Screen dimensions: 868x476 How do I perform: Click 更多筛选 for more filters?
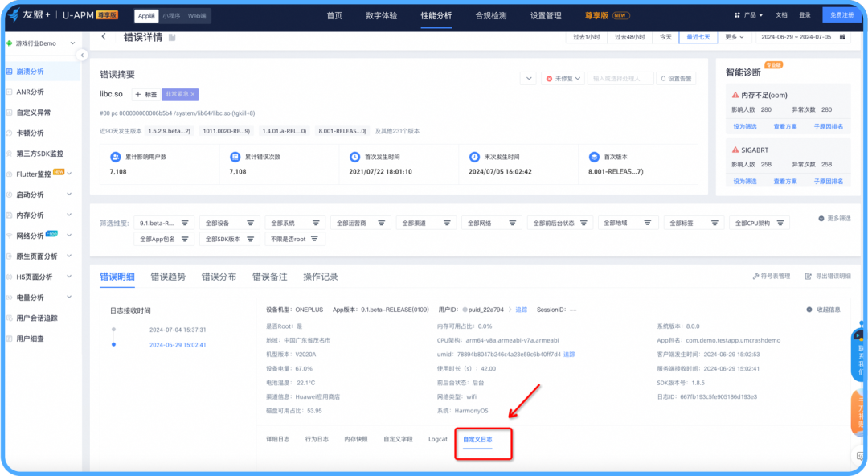pyautogui.click(x=834, y=219)
